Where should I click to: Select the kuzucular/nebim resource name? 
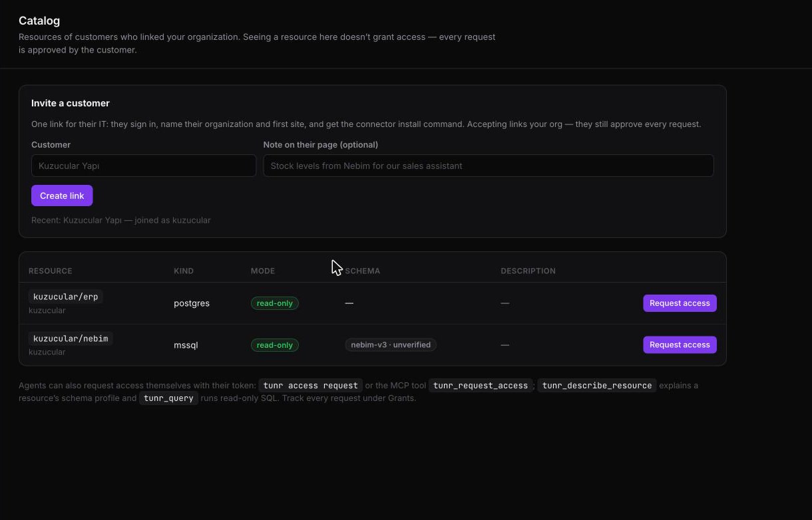pos(71,338)
